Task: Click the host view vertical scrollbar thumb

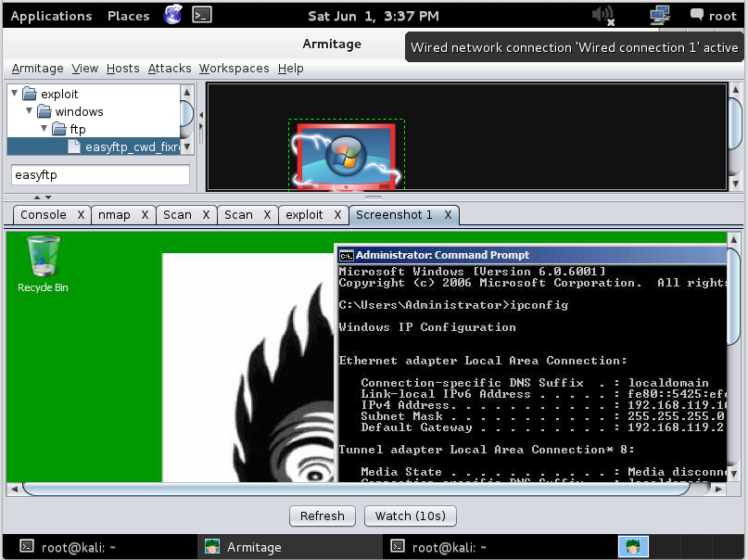Action: [735, 124]
